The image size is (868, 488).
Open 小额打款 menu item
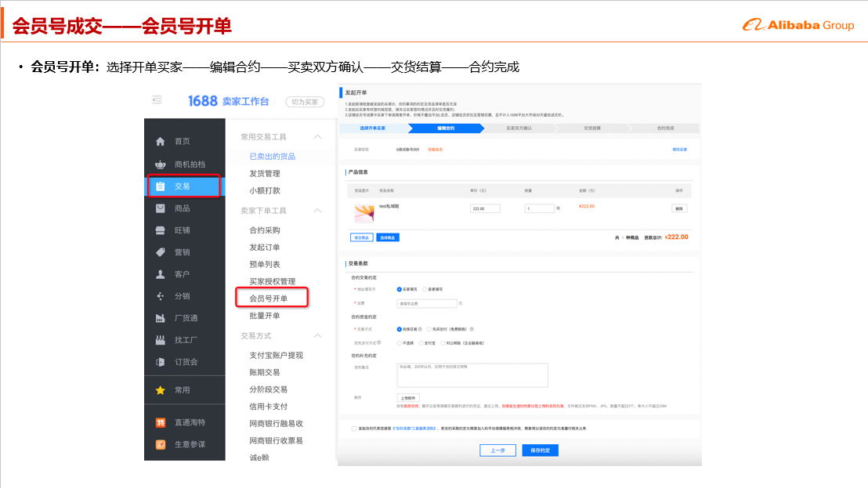(265, 191)
